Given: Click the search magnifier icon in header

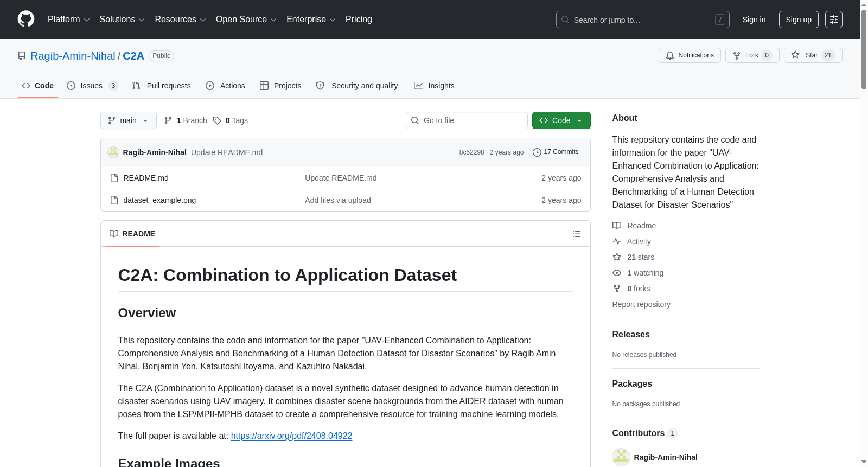Looking at the screenshot, I should [565, 20].
